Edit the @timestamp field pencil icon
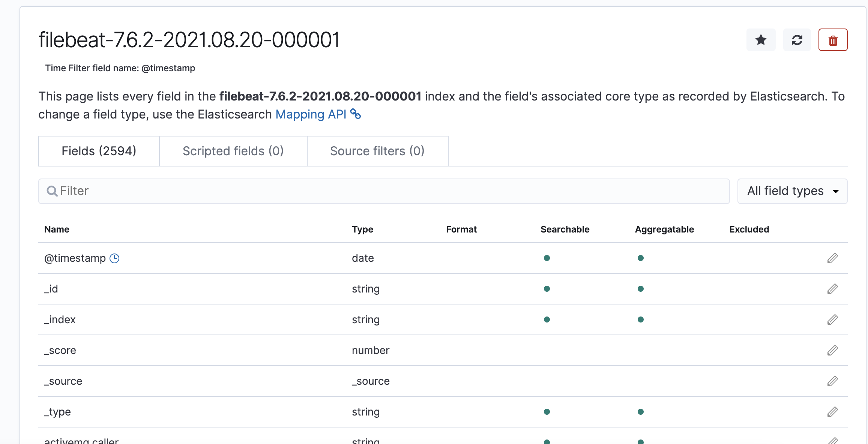This screenshot has width=868, height=444. click(832, 258)
